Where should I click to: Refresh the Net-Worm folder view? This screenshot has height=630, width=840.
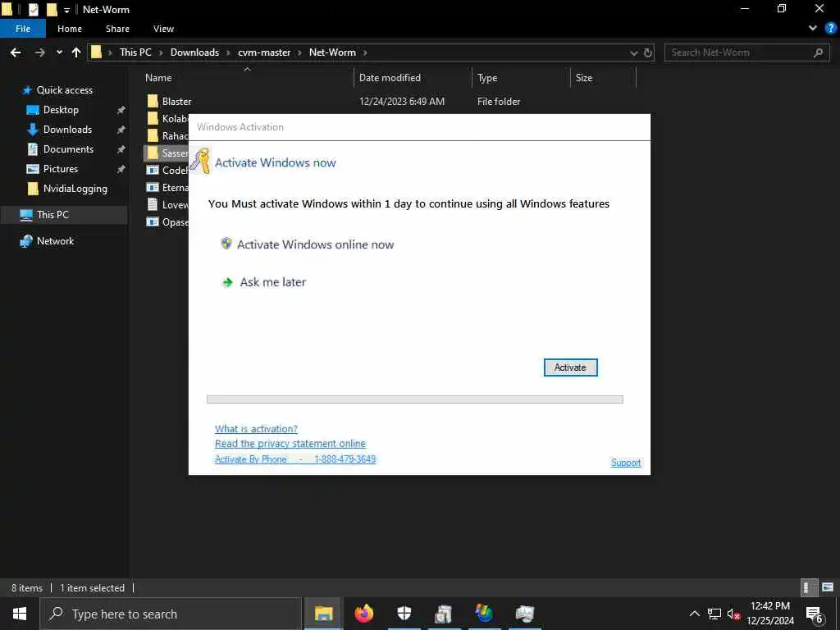[x=648, y=52]
